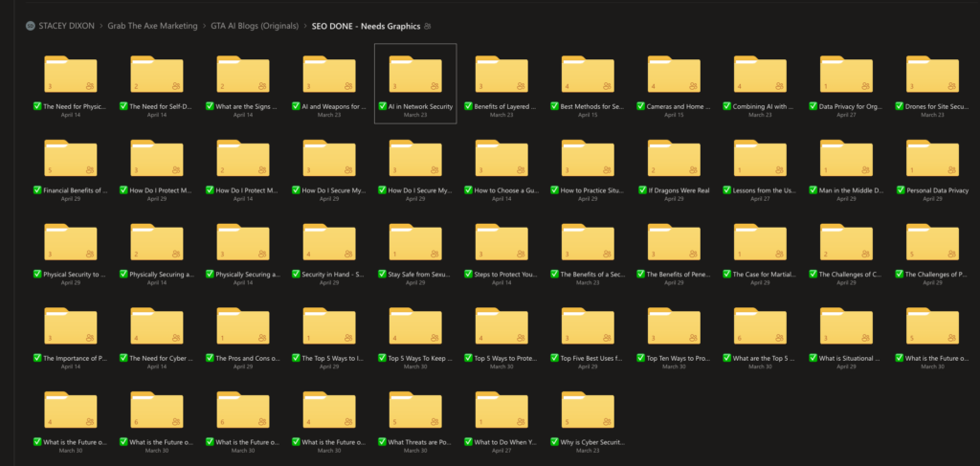Open the 'Drones for Site Secu...' folder icon
980x466 pixels.
[933, 75]
